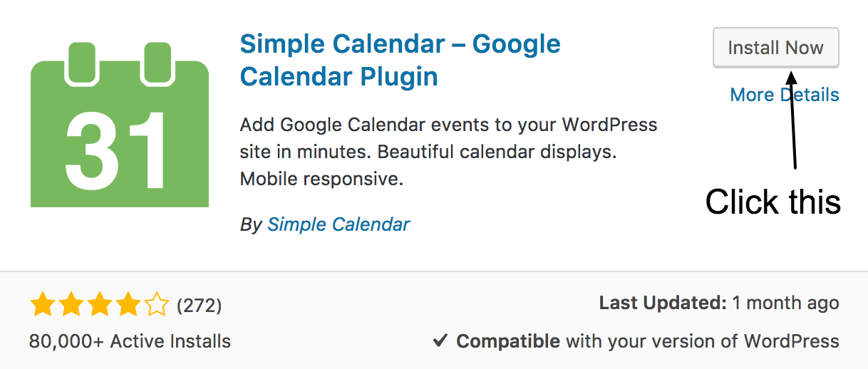Click the black arrow annotation shaft
The width and height of the screenshot is (868, 369).
pyautogui.click(x=793, y=121)
